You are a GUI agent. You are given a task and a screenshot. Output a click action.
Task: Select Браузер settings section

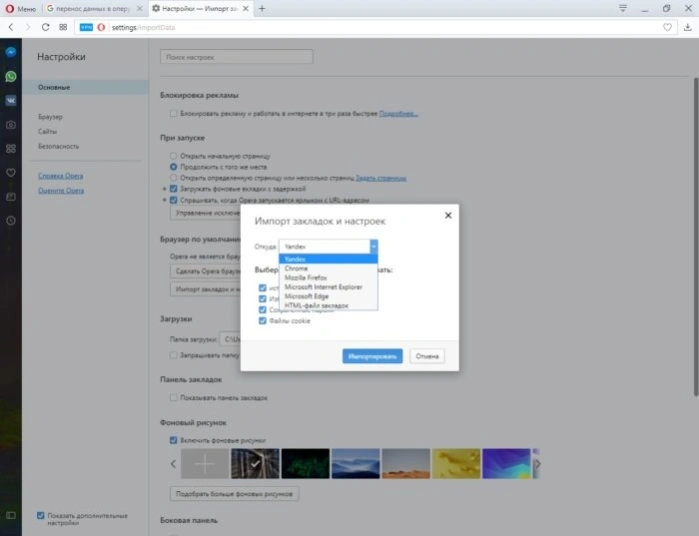tap(50, 117)
